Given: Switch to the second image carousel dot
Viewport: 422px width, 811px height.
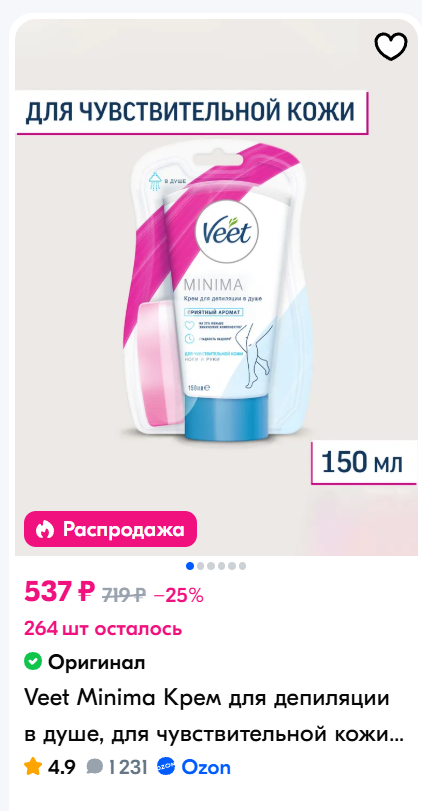Looking at the screenshot, I should tap(200, 566).
